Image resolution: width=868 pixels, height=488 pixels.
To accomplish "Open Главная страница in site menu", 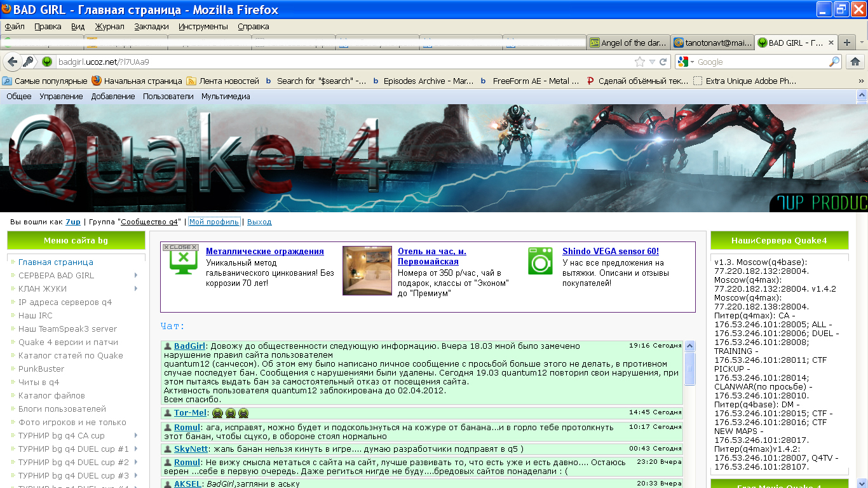I will click(56, 262).
